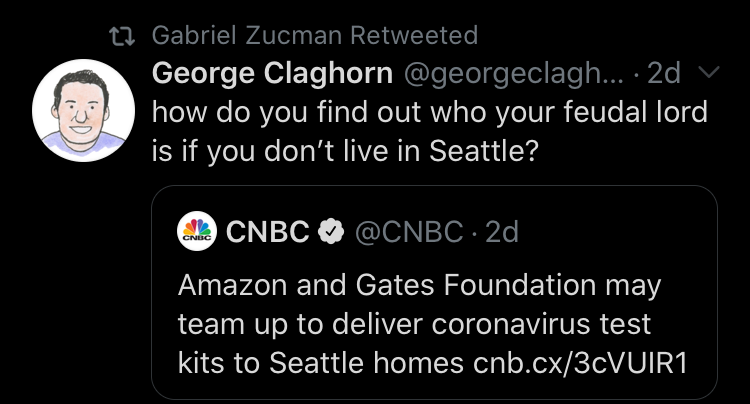Click the CNBC account name in quote
Image resolution: width=750 pixels, height=404 pixels.
tap(268, 231)
